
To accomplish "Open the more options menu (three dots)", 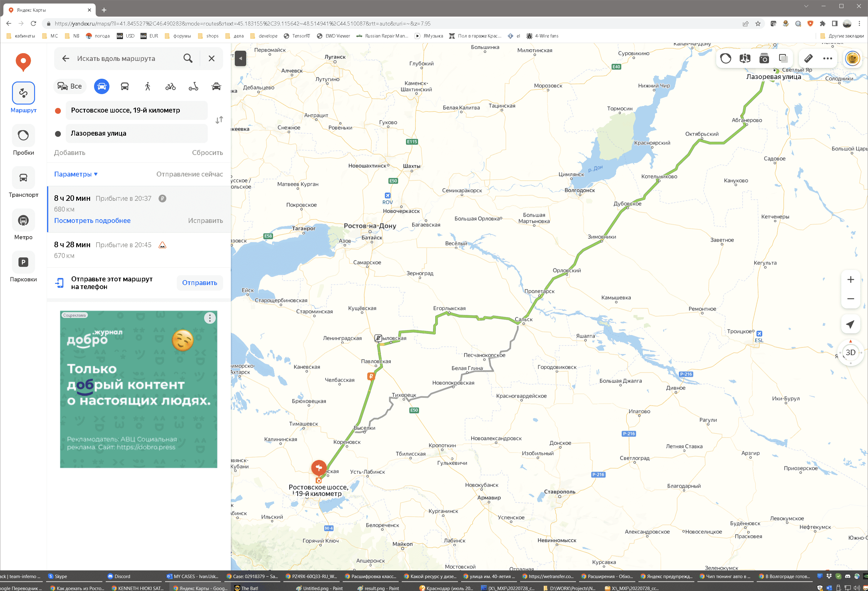I will tap(828, 58).
